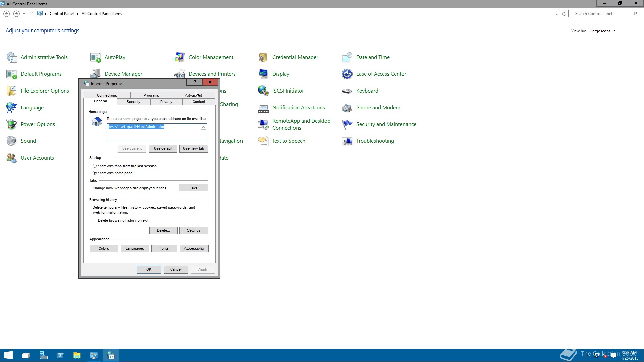Confirm dialog with OK button
The width and height of the screenshot is (644, 362).
(x=149, y=269)
